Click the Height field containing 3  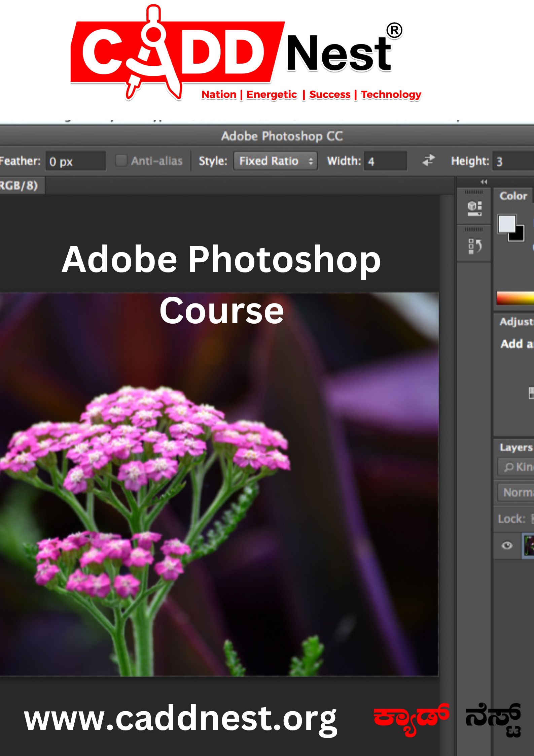[513, 161]
